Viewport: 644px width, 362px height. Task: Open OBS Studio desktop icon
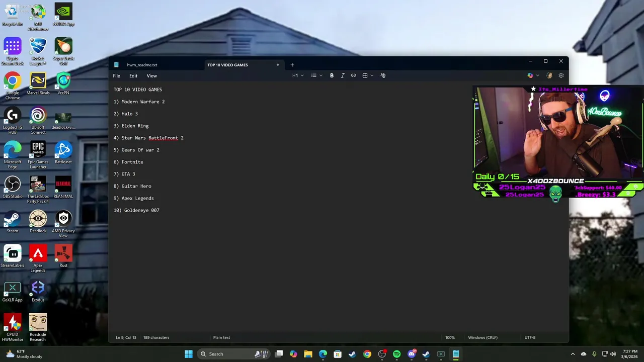tap(12, 188)
